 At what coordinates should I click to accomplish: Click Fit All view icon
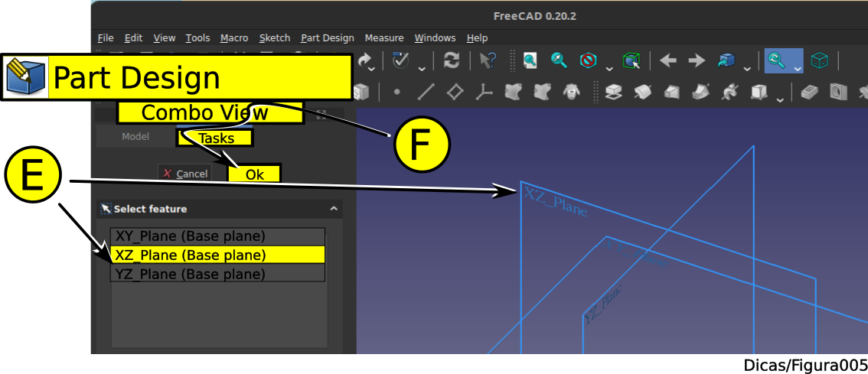point(530,60)
